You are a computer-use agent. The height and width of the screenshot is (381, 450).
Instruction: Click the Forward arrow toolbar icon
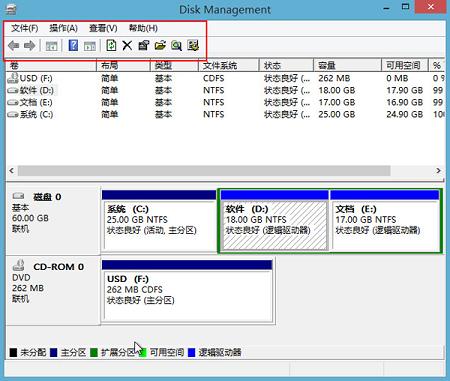point(30,45)
